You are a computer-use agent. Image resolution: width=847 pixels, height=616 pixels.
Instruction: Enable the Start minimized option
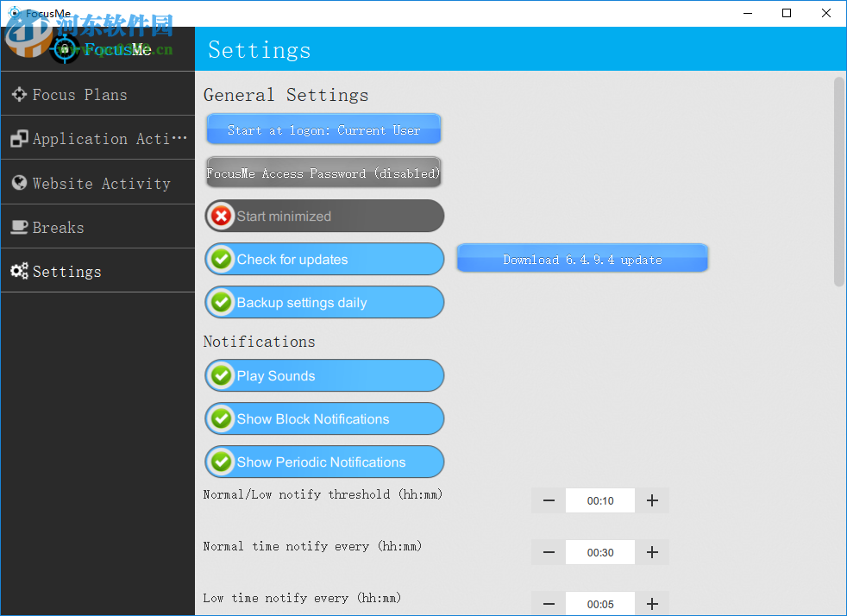coord(323,216)
